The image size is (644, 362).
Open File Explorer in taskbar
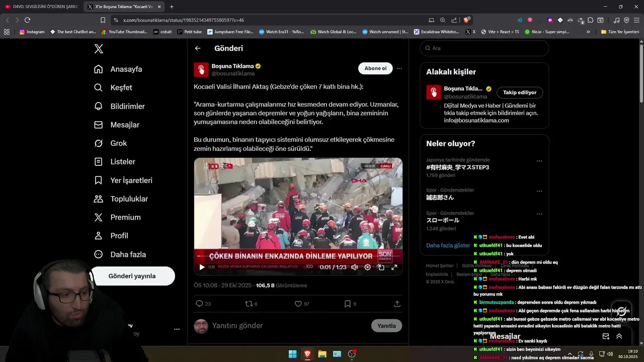coord(322,354)
